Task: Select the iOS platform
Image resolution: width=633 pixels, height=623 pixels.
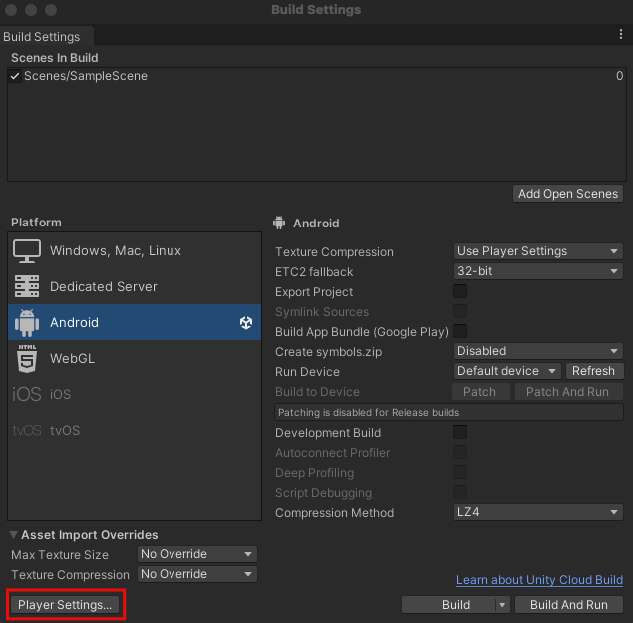Action: click(134, 394)
